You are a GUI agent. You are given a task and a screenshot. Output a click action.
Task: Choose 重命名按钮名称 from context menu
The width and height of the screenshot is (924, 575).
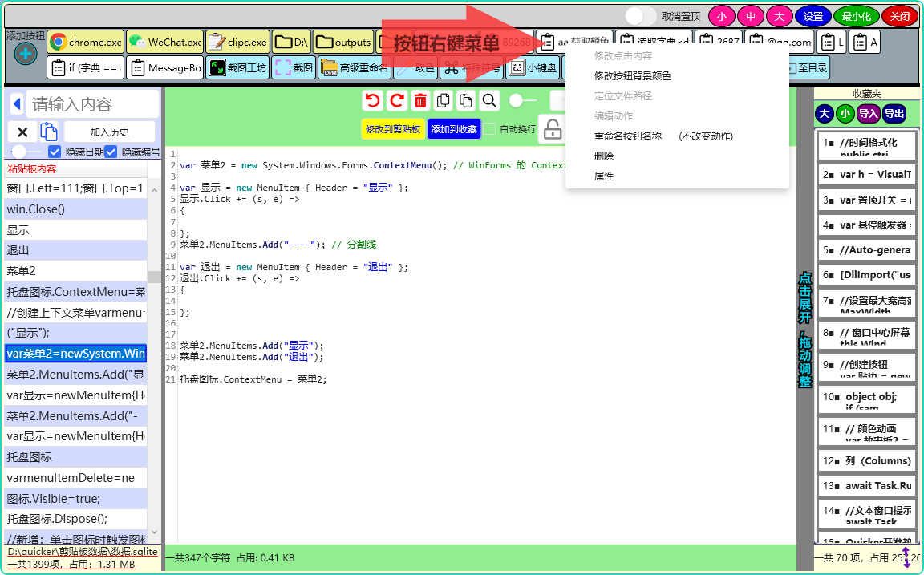pyautogui.click(x=627, y=136)
